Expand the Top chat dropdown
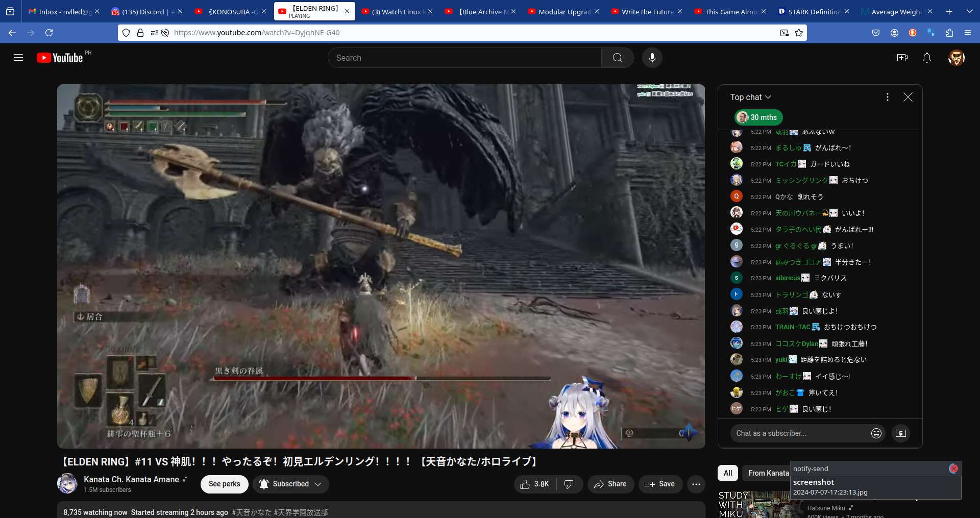The image size is (980, 518). (x=750, y=97)
